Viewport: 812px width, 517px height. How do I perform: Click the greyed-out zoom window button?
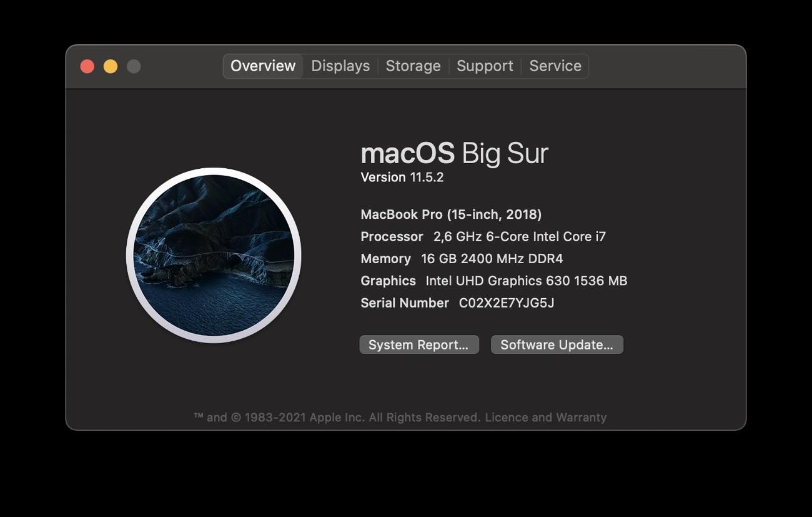coord(134,66)
